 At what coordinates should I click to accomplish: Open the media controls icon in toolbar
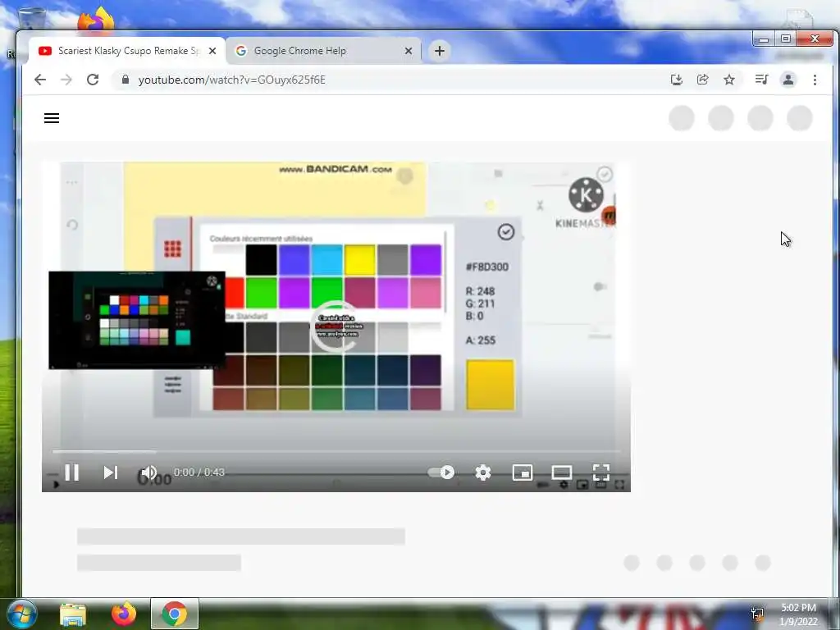pos(761,80)
